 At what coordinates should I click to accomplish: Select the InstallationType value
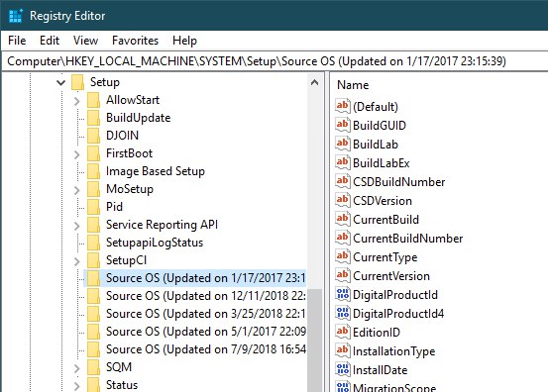pyautogui.click(x=393, y=351)
